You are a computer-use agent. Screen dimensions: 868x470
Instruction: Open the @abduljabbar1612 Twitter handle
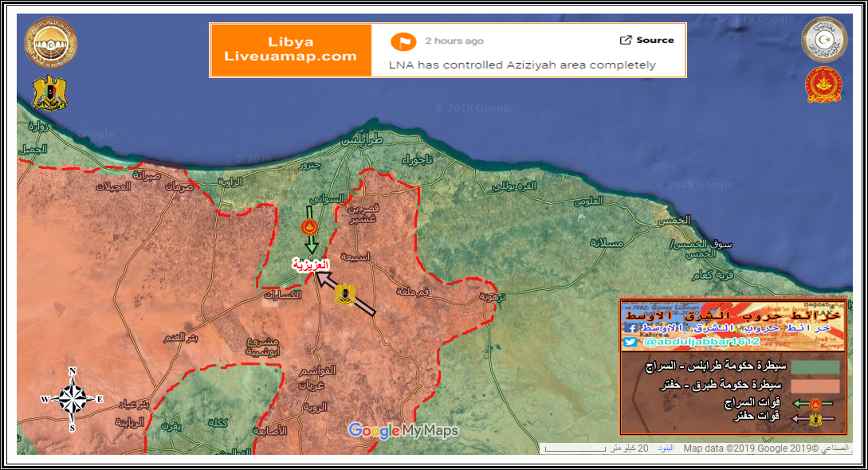701,342
